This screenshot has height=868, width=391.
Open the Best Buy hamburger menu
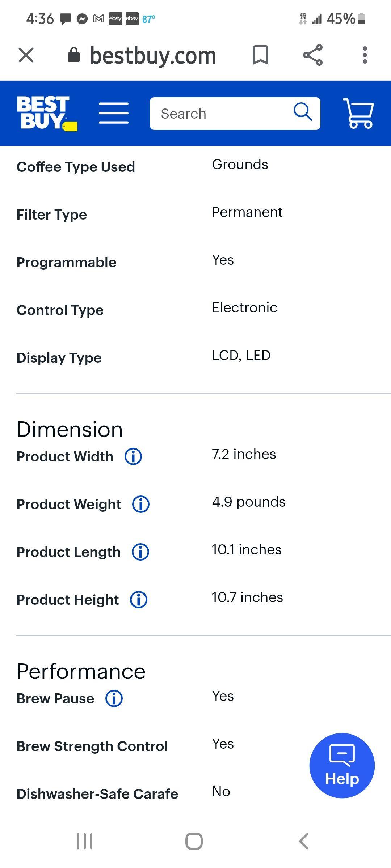[114, 113]
